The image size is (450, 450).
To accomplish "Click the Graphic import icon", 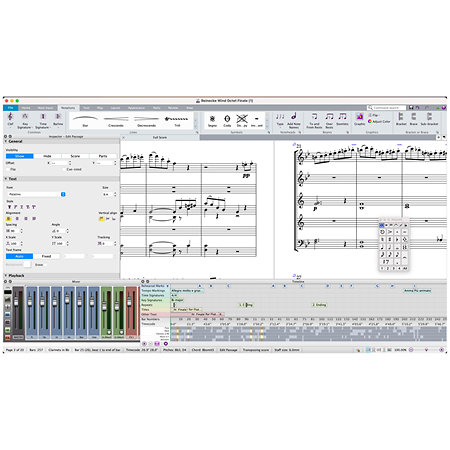I will (x=360, y=119).
